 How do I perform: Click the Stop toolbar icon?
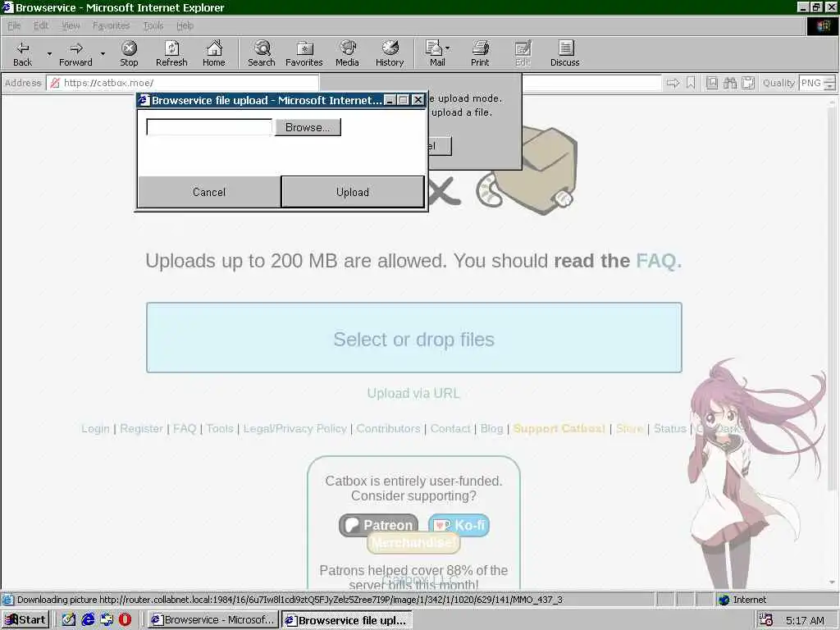(x=129, y=53)
